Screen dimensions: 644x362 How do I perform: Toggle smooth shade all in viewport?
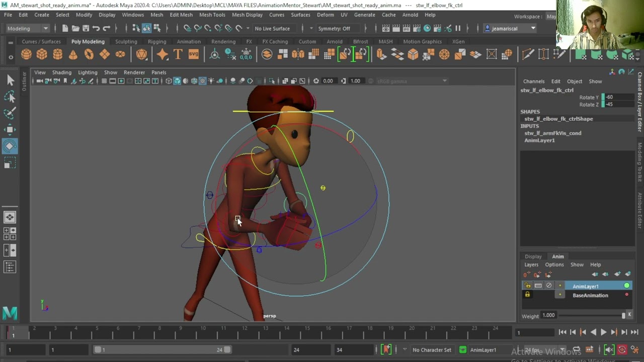point(177,81)
